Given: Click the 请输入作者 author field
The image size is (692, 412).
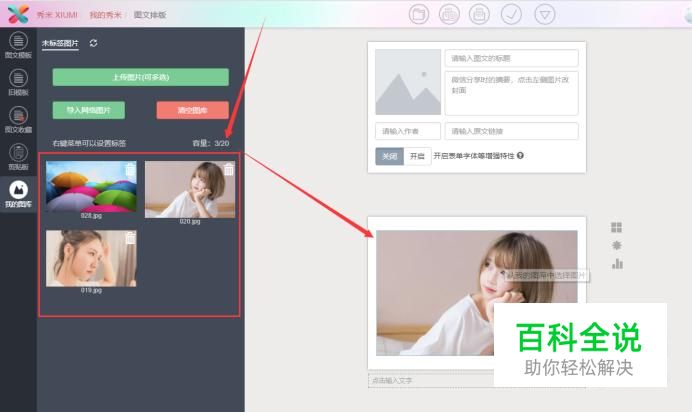Looking at the screenshot, I should 408,131.
